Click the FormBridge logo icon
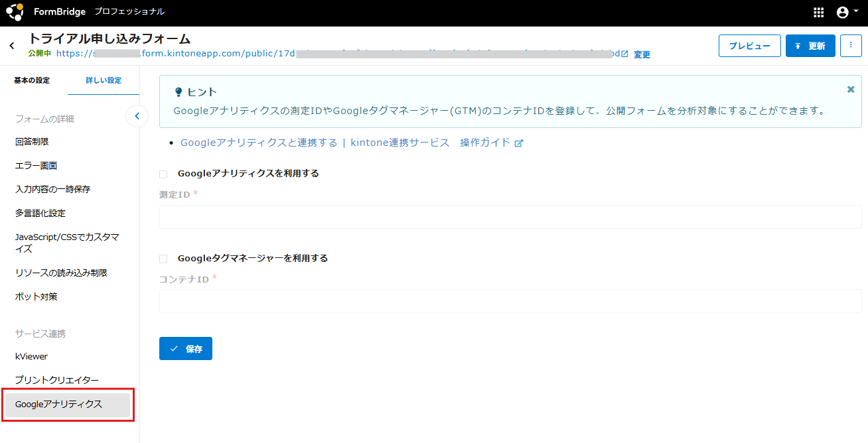The width and height of the screenshot is (868, 443). (15, 12)
